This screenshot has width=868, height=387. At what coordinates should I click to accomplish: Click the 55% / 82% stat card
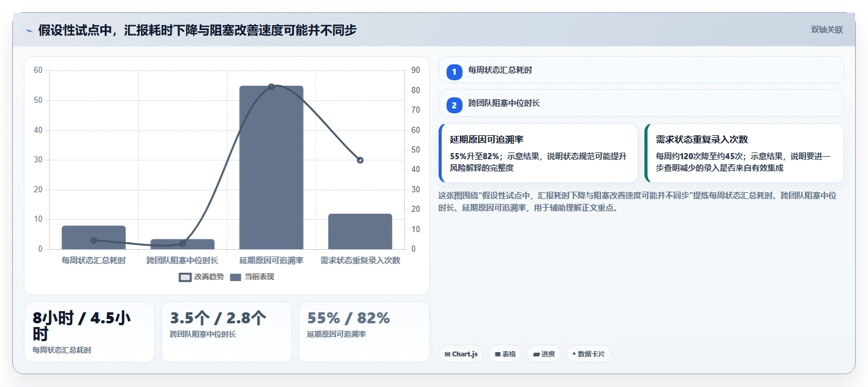click(x=364, y=332)
